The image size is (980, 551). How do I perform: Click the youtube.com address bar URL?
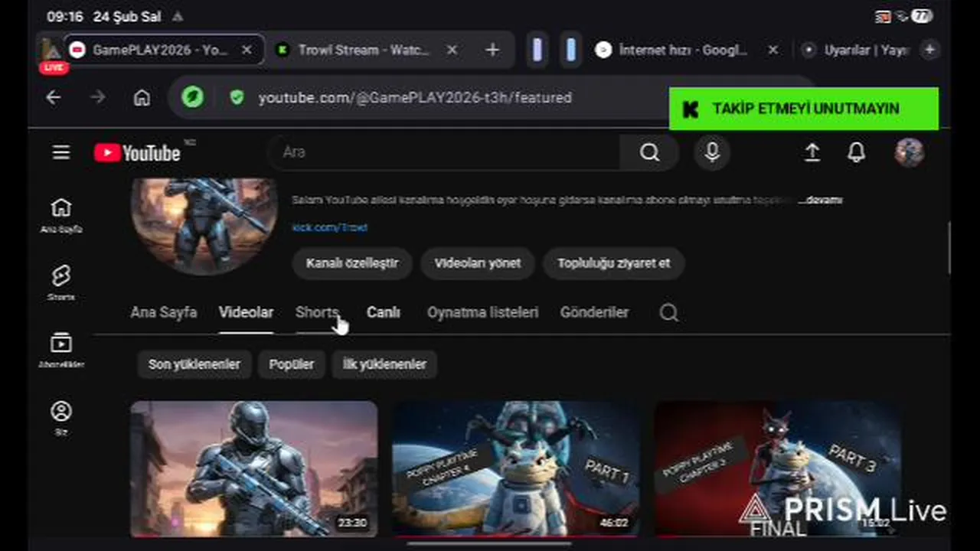[x=415, y=97]
